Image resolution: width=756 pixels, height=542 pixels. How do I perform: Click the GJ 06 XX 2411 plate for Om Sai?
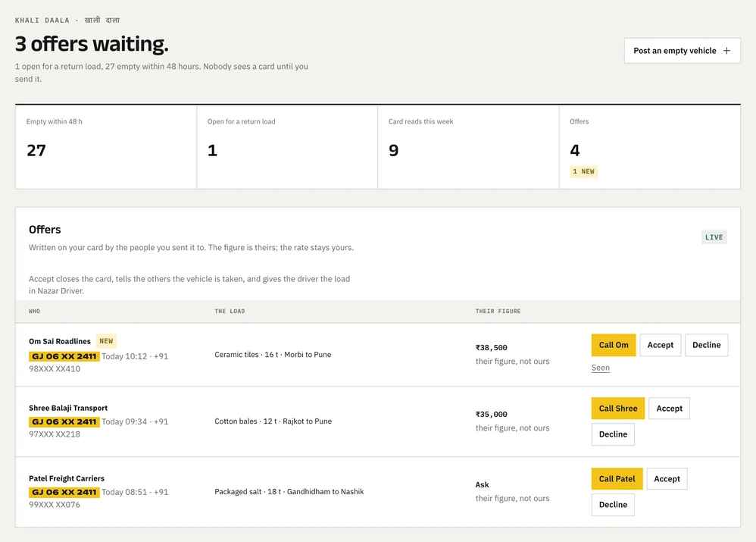(64, 356)
